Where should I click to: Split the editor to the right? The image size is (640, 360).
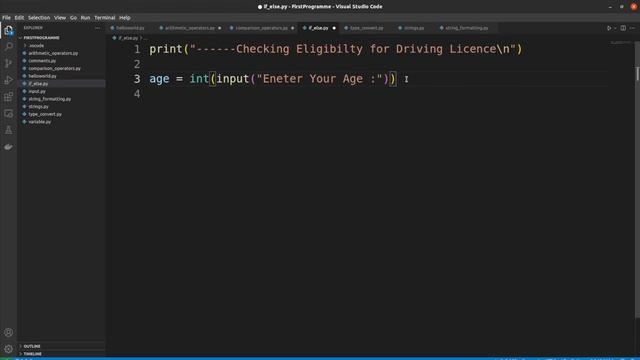pos(623,28)
